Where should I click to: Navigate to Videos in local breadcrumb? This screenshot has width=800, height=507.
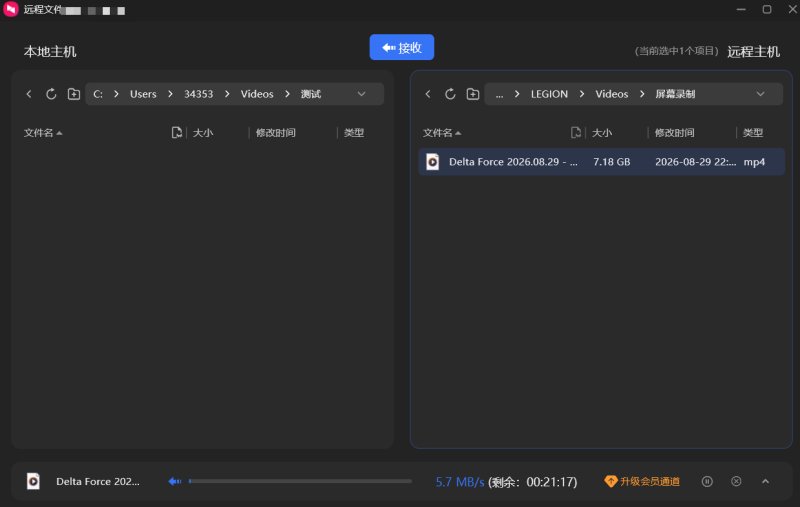click(x=257, y=94)
